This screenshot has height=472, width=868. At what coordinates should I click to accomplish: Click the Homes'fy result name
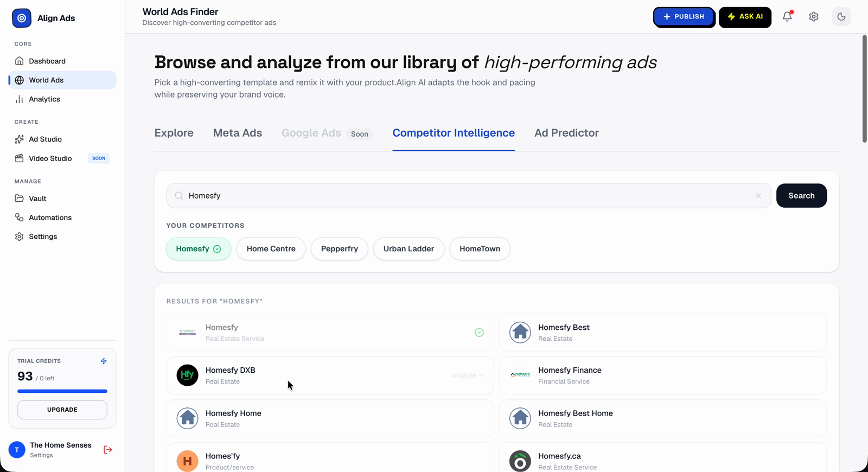coord(222,456)
